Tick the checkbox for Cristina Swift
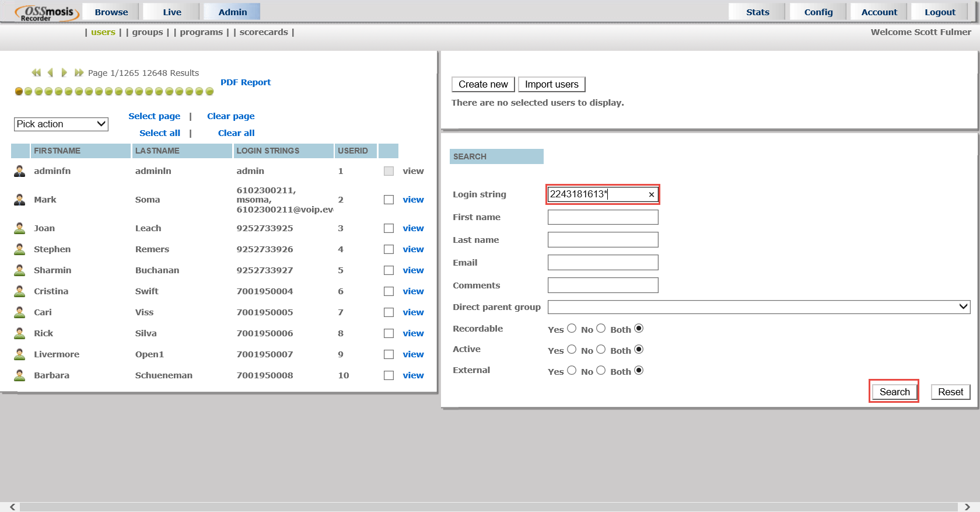 pyautogui.click(x=388, y=291)
